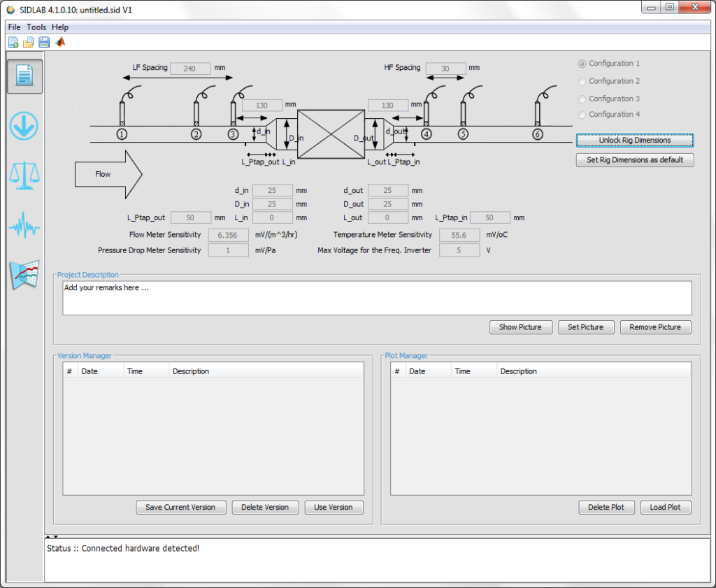This screenshot has width=716, height=588.
Task: Open the Help menu
Action: 60,27
